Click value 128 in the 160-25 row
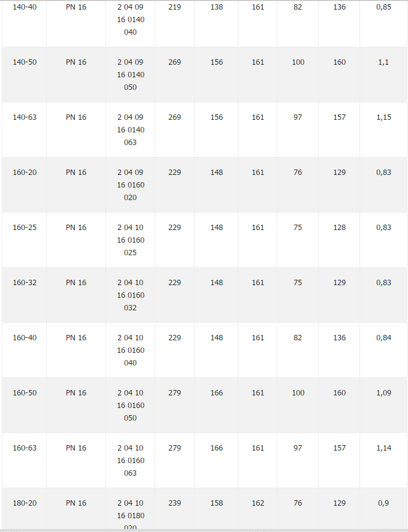The image size is (408, 532). pos(339,228)
